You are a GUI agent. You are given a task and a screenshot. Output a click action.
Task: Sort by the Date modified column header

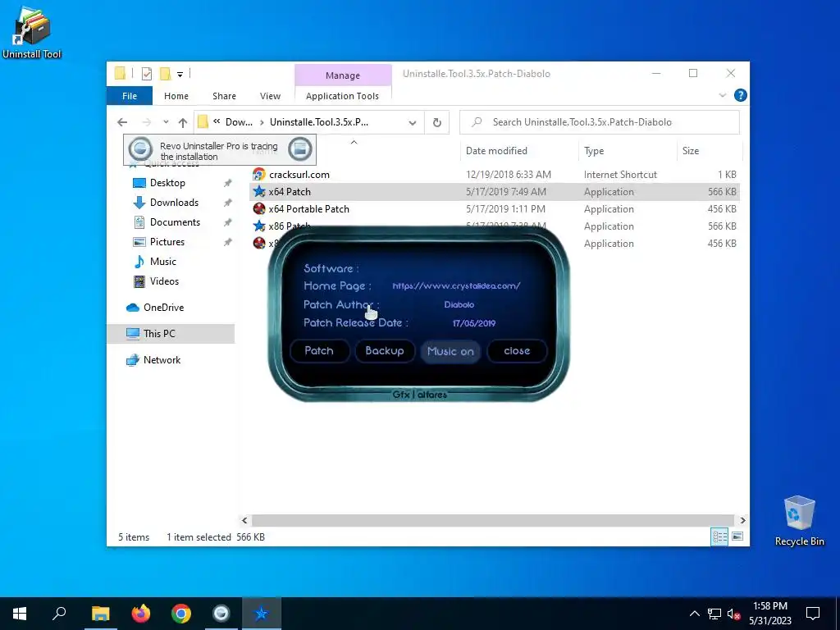[x=496, y=151]
